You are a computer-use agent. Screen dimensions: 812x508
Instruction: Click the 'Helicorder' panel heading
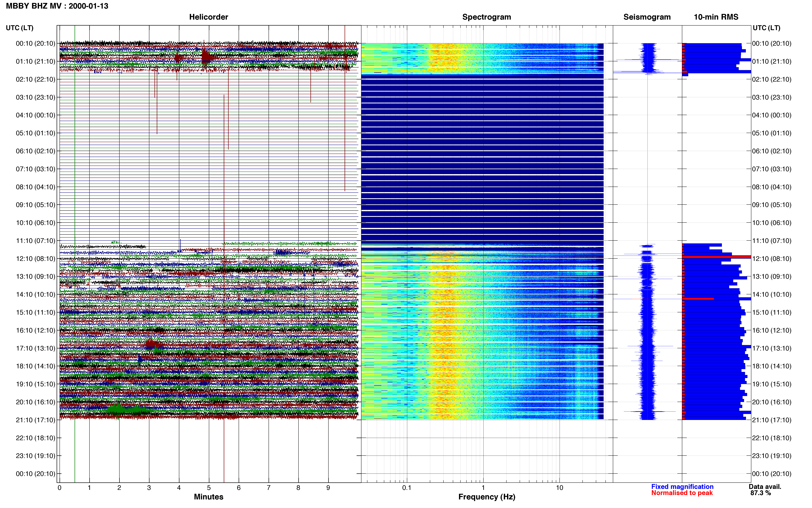209,17
